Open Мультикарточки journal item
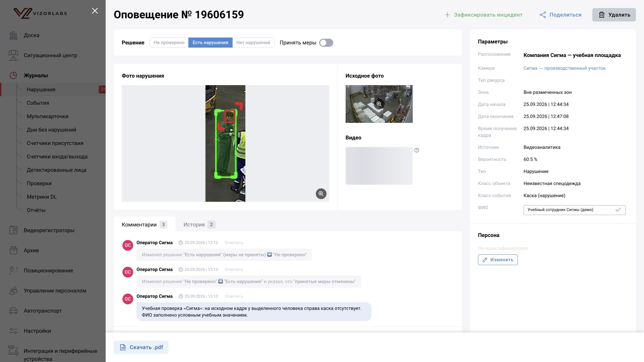The height and width of the screenshot is (362, 644). 48,116
